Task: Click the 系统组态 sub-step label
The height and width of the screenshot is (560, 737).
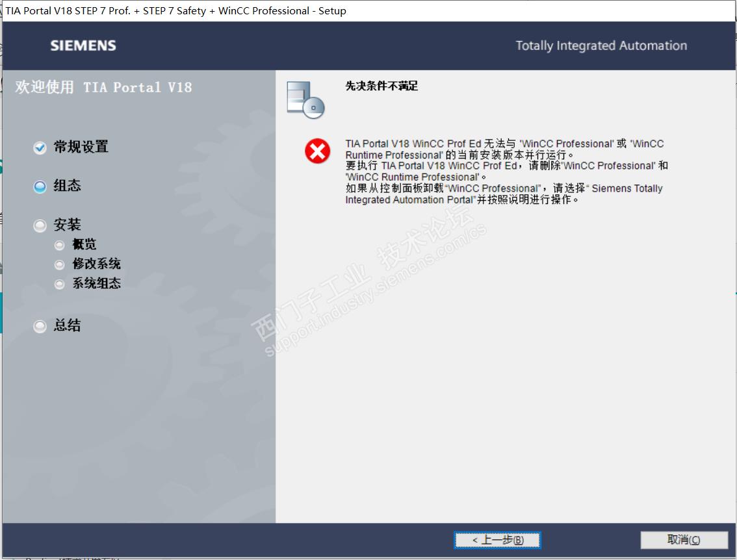Action: (x=96, y=283)
